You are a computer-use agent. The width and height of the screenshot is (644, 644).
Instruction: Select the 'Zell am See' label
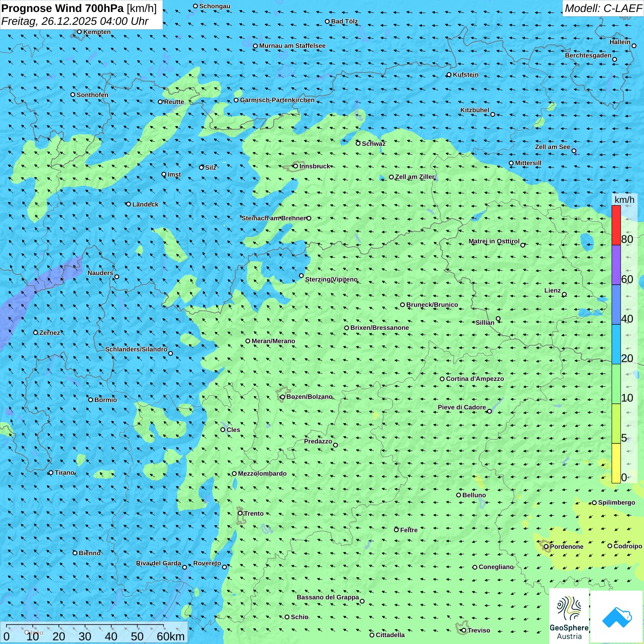(x=552, y=147)
